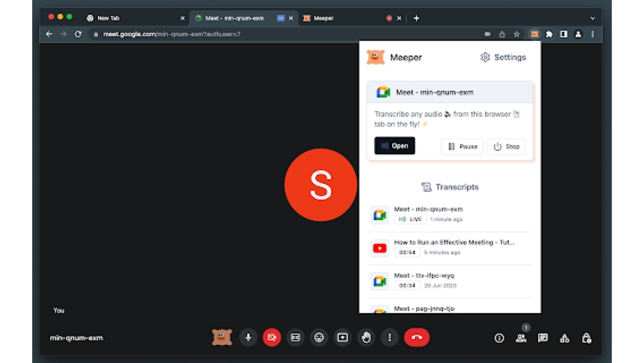Open Chrome three-dot menu
The width and height of the screenshot is (644, 363).
click(x=592, y=34)
